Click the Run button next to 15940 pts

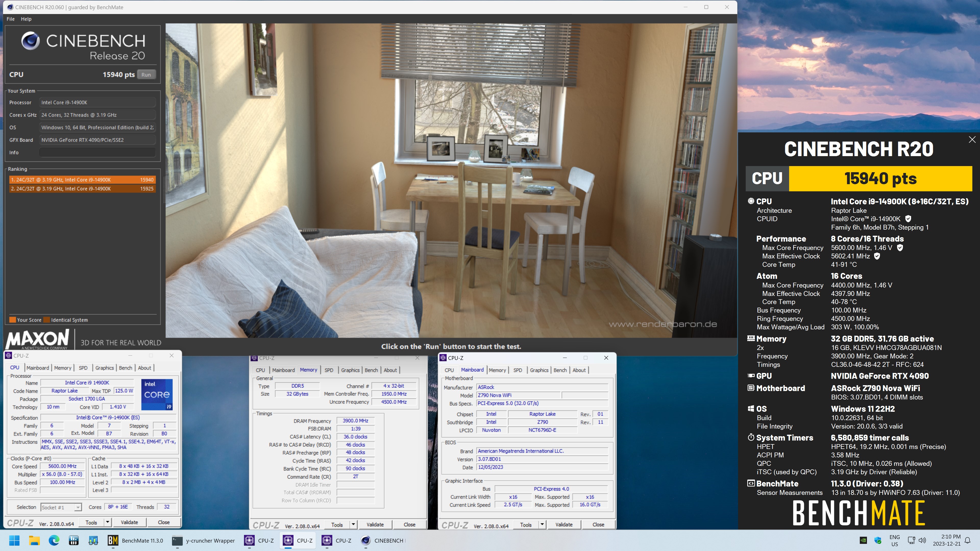(x=146, y=74)
